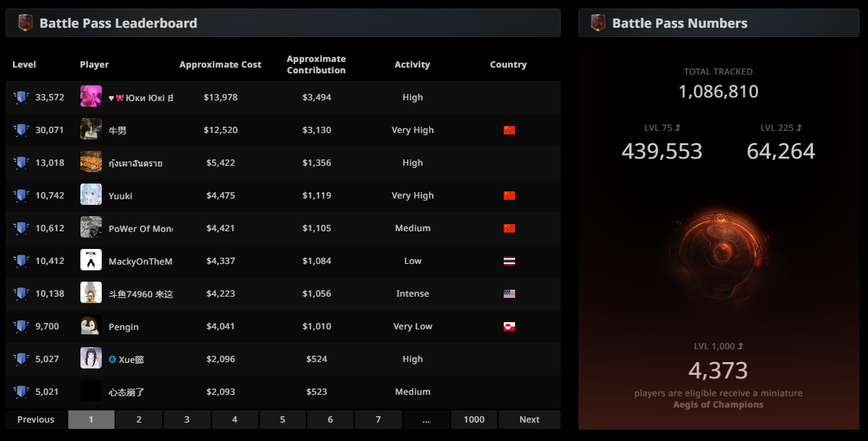Click the Approximate Cost column header
Image resolution: width=868 pixels, height=441 pixels.
pos(220,65)
